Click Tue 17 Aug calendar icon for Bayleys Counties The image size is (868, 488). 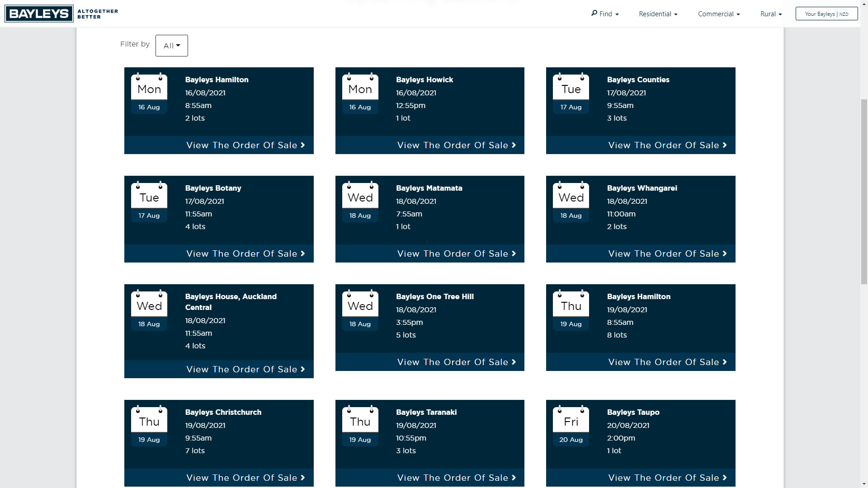point(571,93)
